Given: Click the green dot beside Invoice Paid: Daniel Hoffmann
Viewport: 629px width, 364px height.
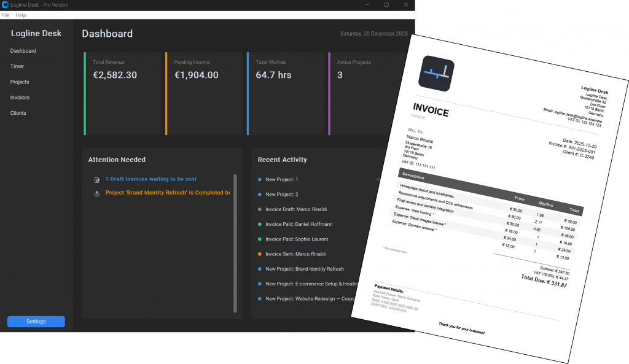Looking at the screenshot, I should tap(260, 225).
